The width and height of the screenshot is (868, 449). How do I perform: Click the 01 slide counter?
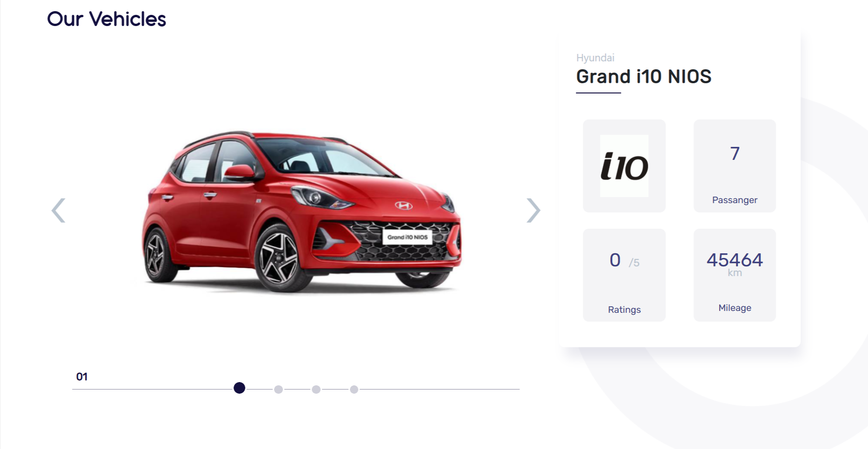pos(82,376)
